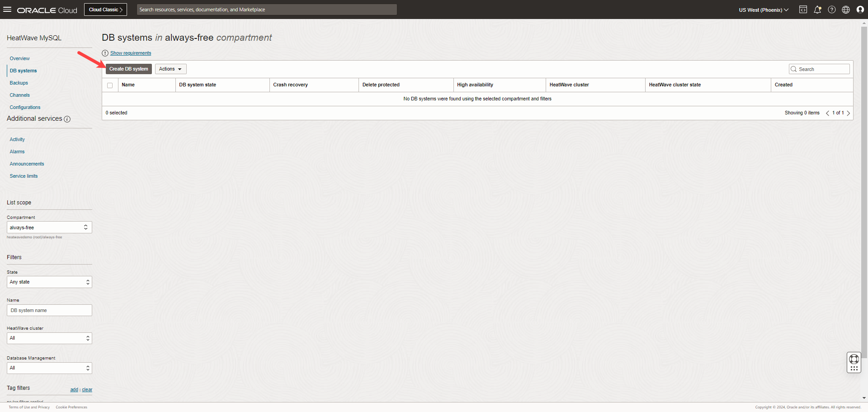
Task: Open Service limits link
Action: point(24,176)
